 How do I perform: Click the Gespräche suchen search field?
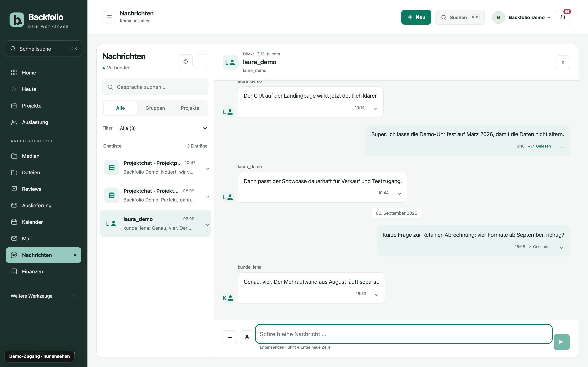tap(155, 87)
